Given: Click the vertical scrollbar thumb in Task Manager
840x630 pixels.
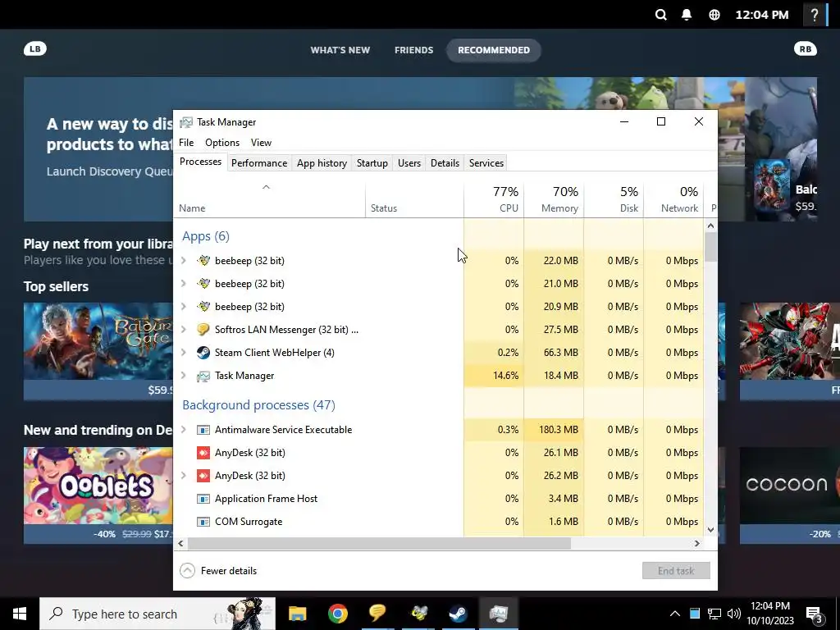Looking at the screenshot, I should click(711, 248).
